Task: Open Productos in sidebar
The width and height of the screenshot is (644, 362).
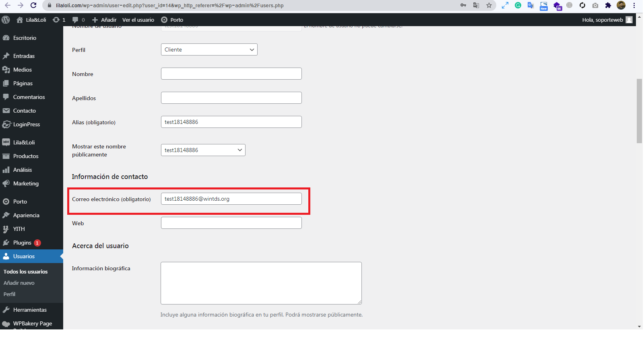Action: pos(31,156)
